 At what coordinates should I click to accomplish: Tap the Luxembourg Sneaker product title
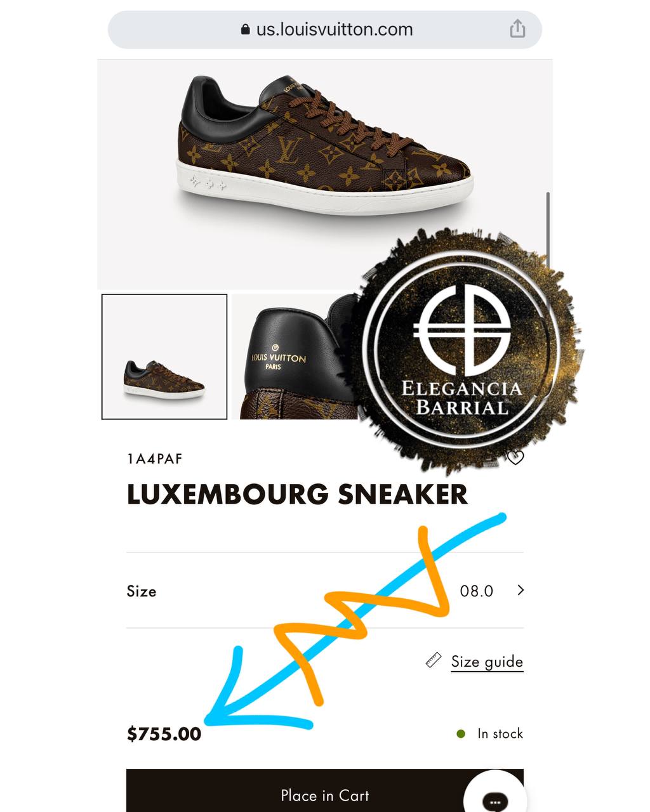[x=297, y=495]
